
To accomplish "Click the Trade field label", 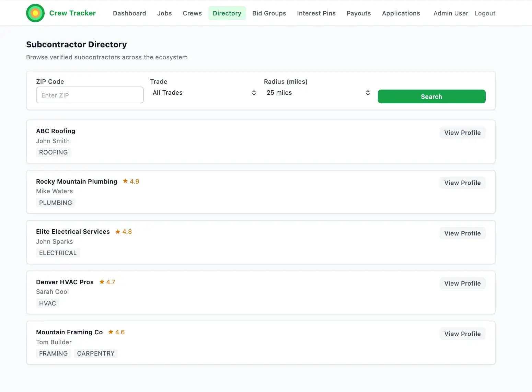I will coord(159,81).
